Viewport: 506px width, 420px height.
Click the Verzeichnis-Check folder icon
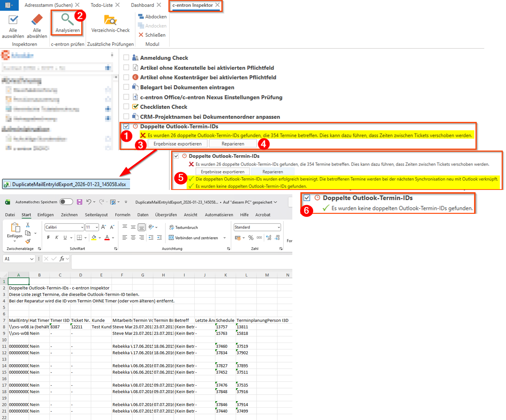coord(110,20)
